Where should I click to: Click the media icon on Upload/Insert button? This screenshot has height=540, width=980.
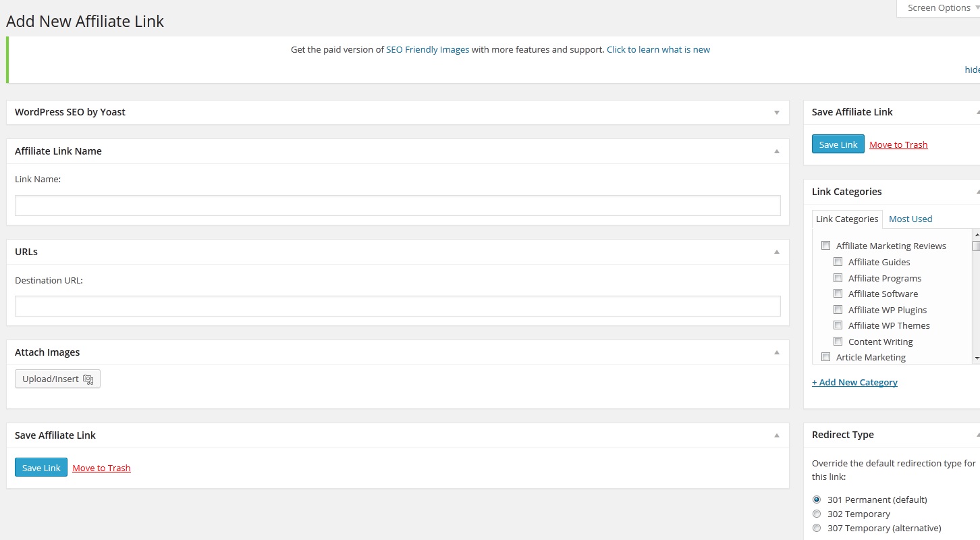[x=88, y=379]
